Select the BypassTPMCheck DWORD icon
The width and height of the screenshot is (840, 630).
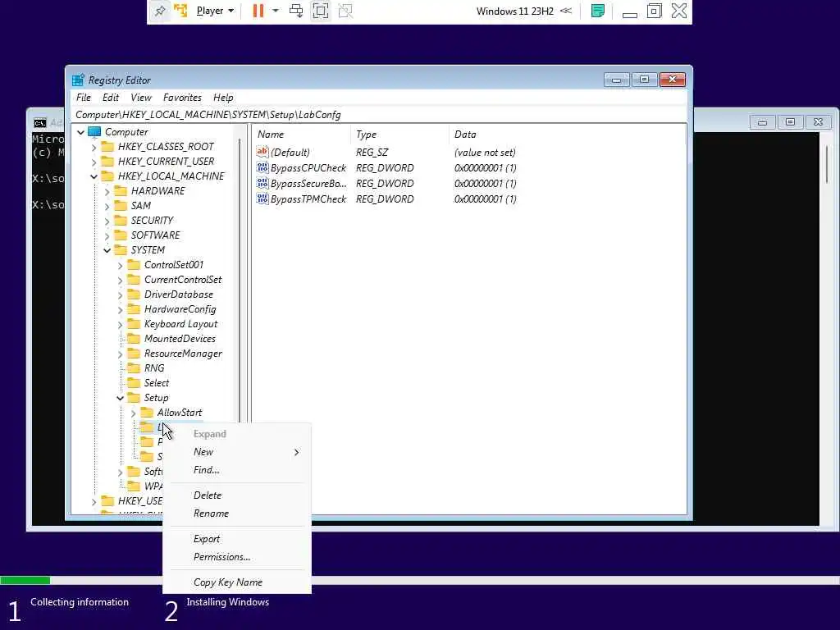pos(262,199)
